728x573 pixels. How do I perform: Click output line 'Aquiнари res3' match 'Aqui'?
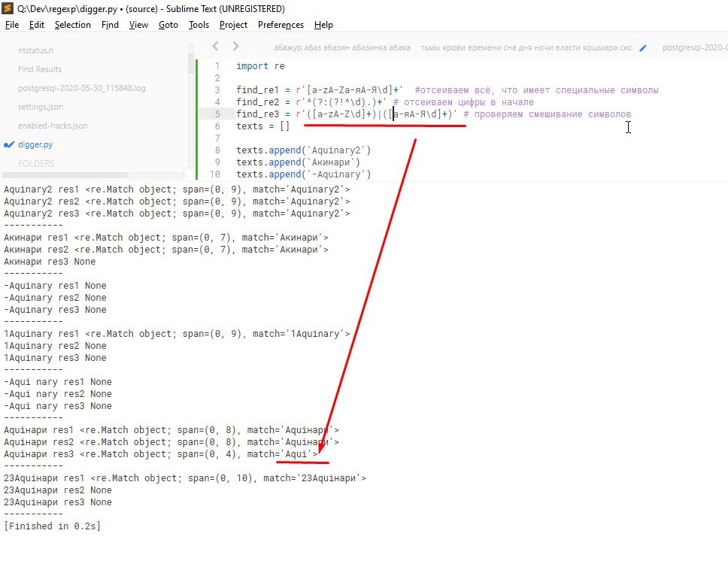(x=161, y=453)
